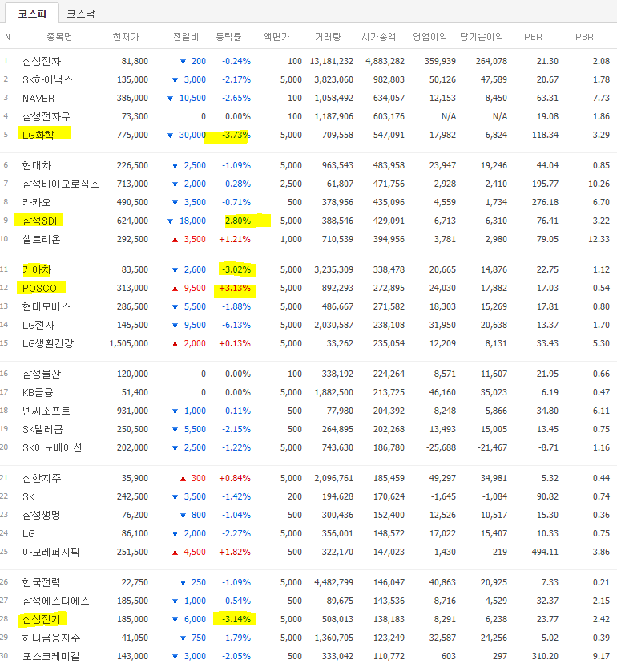The width and height of the screenshot is (617, 672).
Task: Select LG생활건강 price 1,505,000
Action: pyautogui.click(x=128, y=343)
